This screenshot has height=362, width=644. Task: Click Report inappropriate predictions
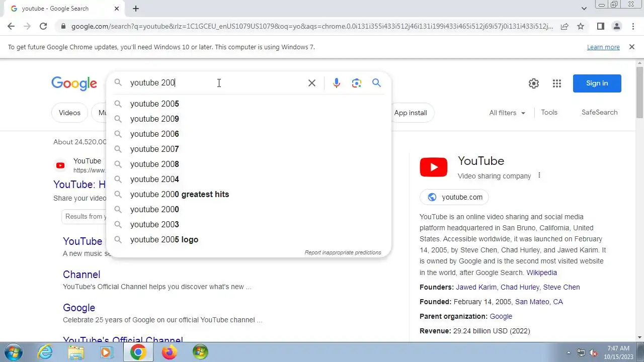343,252
